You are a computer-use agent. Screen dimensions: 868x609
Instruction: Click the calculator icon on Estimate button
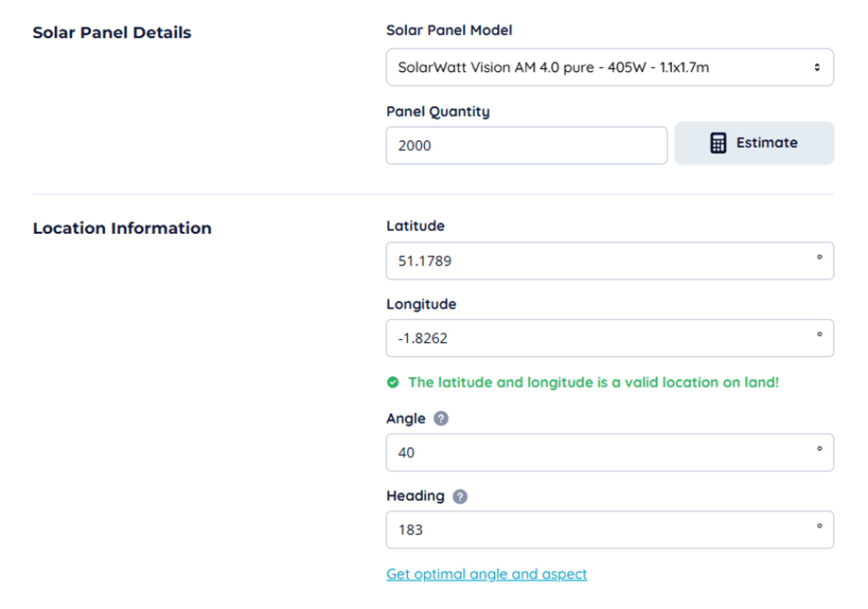pyautogui.click(x=718, y=143)
